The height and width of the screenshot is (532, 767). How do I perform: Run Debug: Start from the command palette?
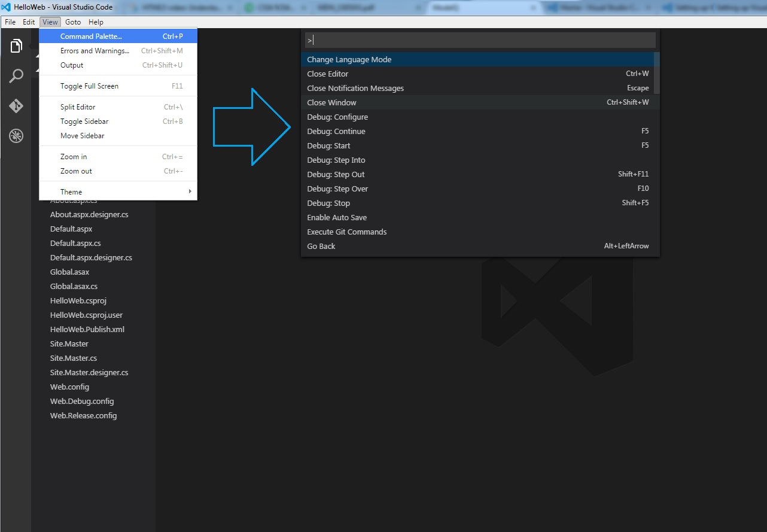click(328, 145)
